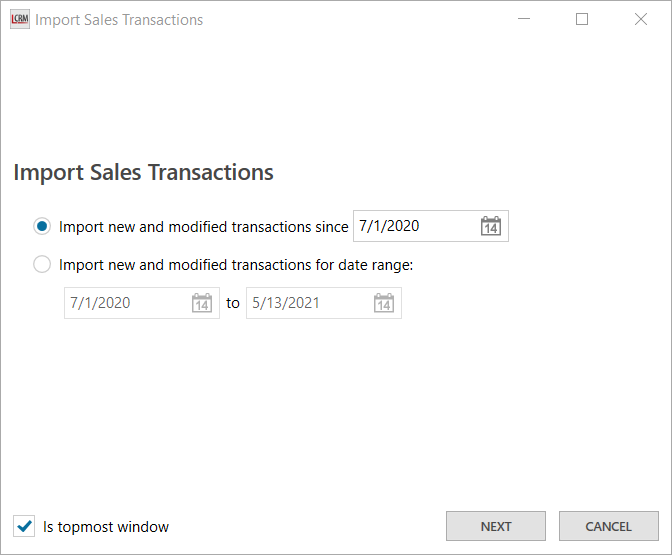Viewport: 672px width, 555px height.
Task: Select 'Import new and modified transactions since' radio button
Action: click(x=42, y=227)
